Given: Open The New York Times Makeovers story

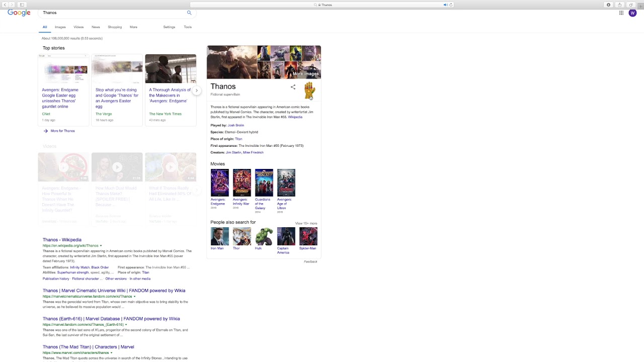Looking at the screenshot, I should 170,96.
